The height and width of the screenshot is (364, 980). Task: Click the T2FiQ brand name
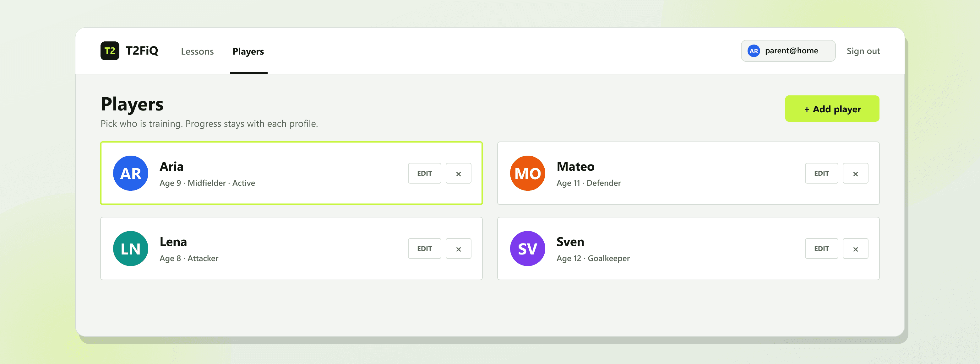pos(142,51)
